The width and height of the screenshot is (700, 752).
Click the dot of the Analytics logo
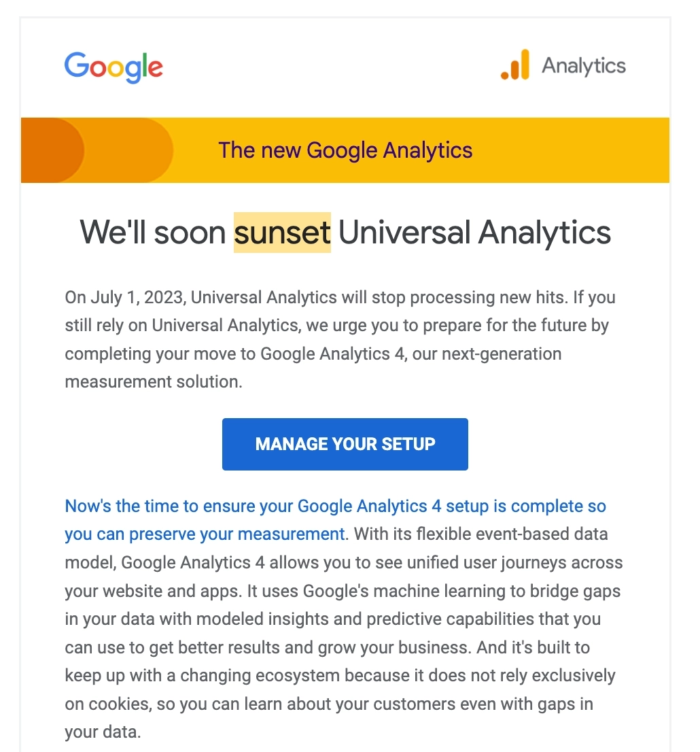pos(506,75)
